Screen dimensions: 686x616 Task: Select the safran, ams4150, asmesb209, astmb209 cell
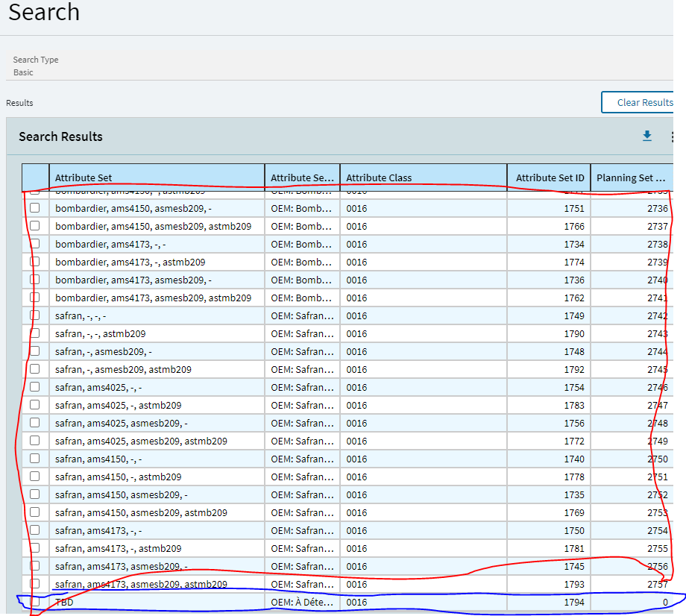point(141,512)
